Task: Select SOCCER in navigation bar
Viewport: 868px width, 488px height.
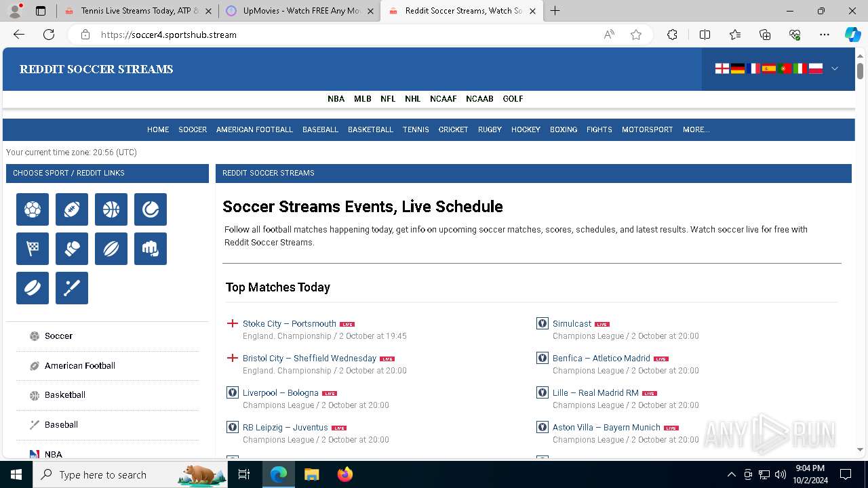Action: (x=193, y=129)
